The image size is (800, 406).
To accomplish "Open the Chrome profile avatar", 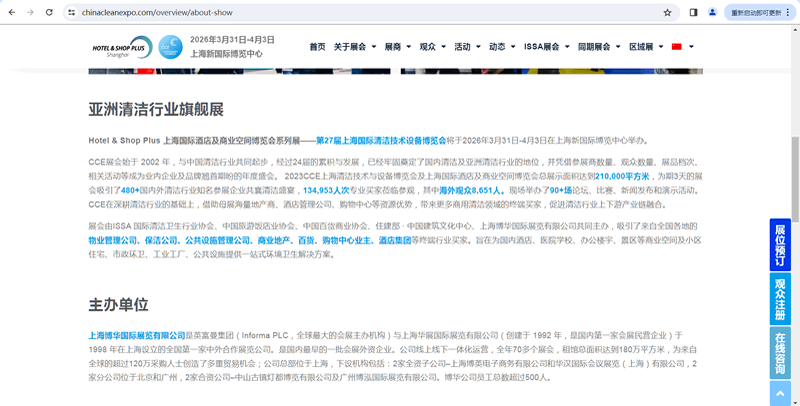I will pos(713,12).
